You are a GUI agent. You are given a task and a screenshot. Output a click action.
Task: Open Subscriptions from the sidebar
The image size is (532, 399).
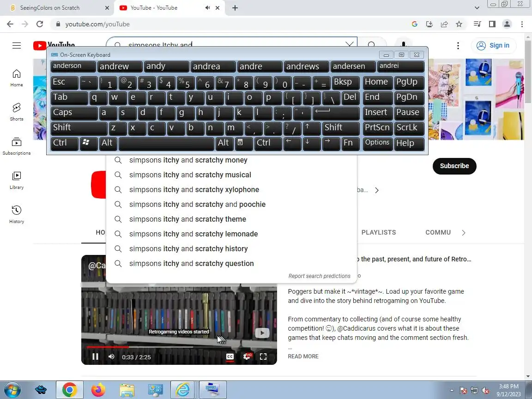coord(17,146)
